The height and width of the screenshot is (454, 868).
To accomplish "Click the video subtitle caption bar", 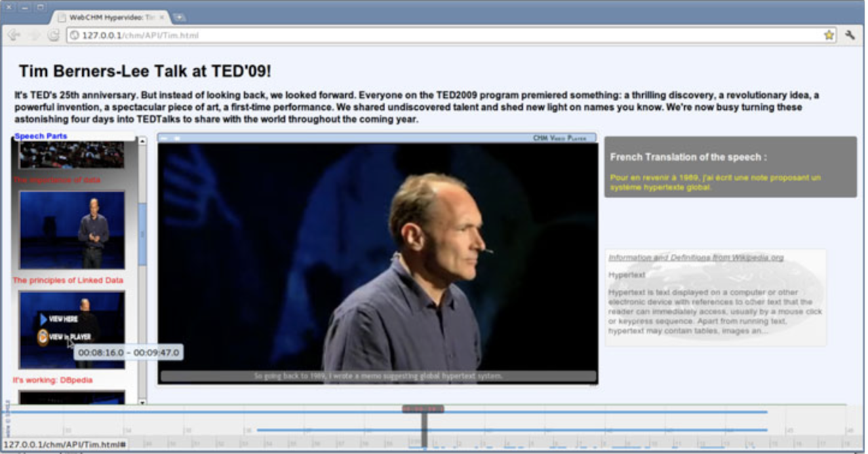I will [x=378, y=376].
